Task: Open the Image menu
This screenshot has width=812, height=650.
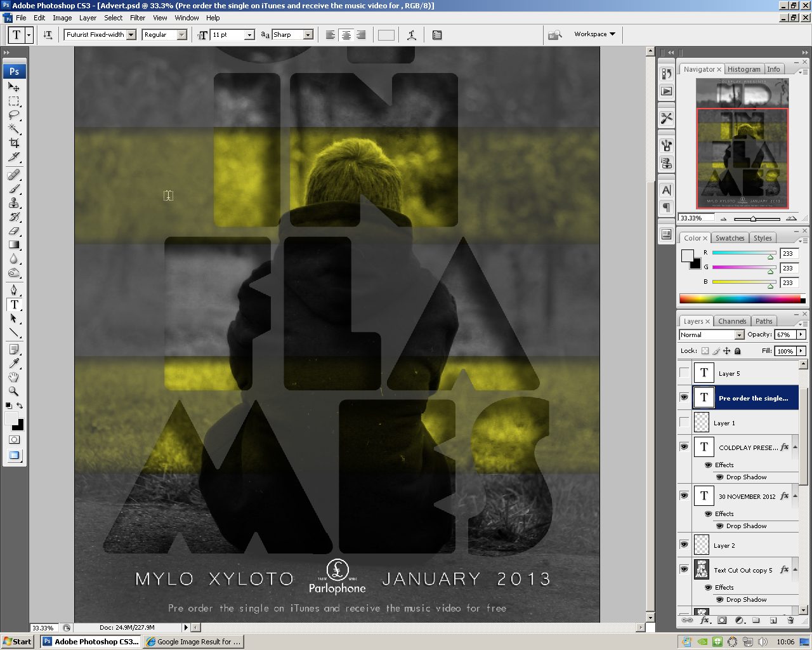Action: pos(62,18)
